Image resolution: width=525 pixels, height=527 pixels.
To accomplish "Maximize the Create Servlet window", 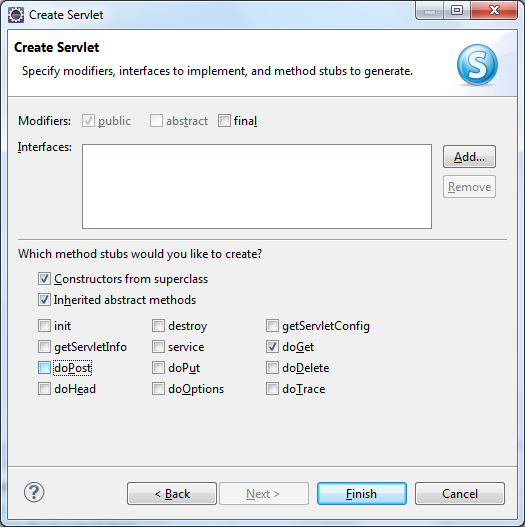I will 457,10.
